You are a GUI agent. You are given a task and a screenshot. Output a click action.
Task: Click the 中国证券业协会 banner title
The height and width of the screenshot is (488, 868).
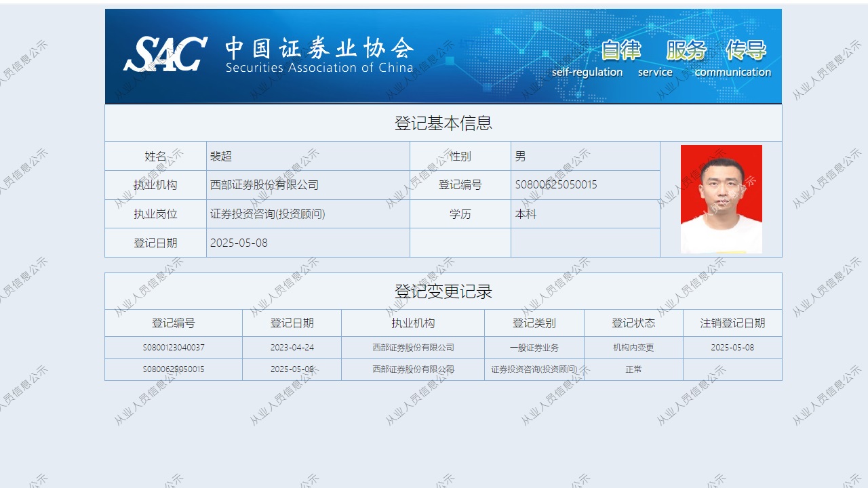tap(319, 49)
